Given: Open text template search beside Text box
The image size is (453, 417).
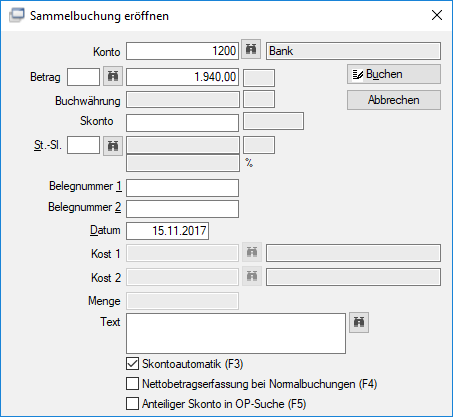Looking at the screenshot, I should [x=359, y=322].
